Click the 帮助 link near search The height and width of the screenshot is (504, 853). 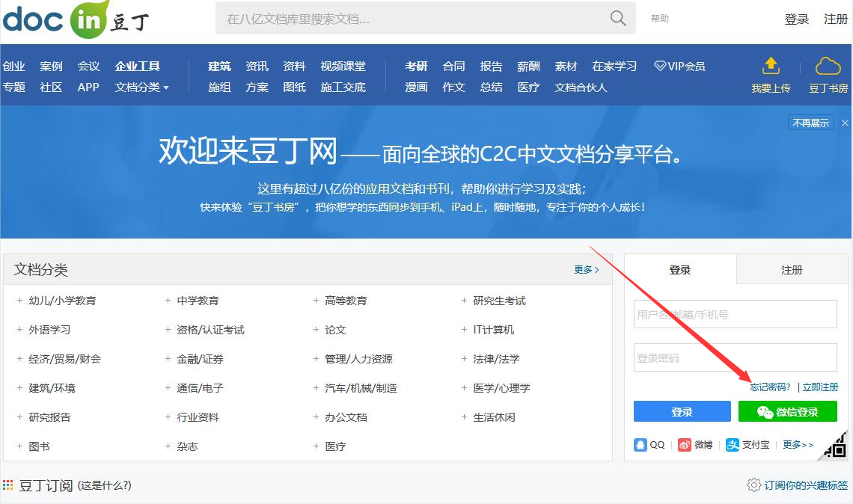660,19
